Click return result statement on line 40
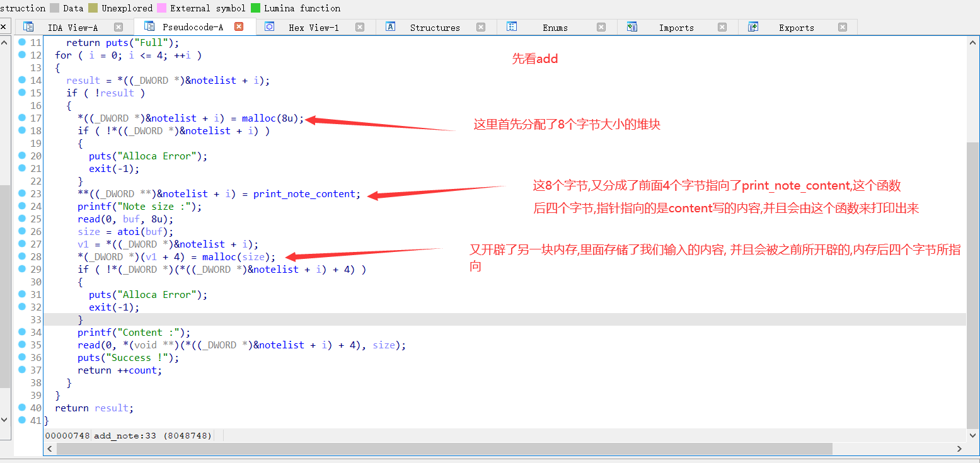This screenshot has height=463, width=980. coord(95,408)
